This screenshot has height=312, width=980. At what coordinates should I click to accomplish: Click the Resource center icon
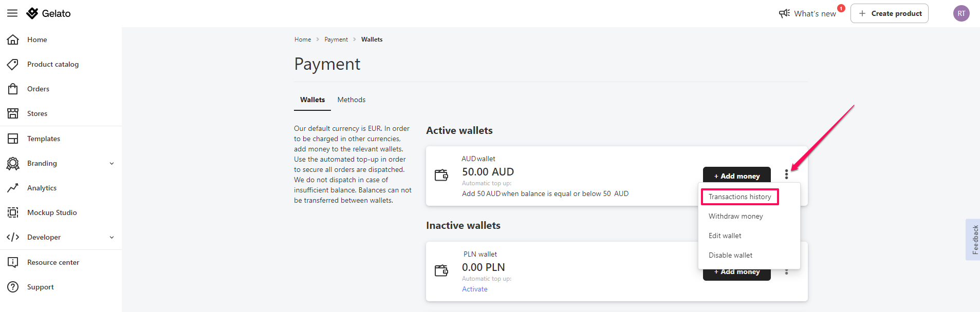point(13,262)
